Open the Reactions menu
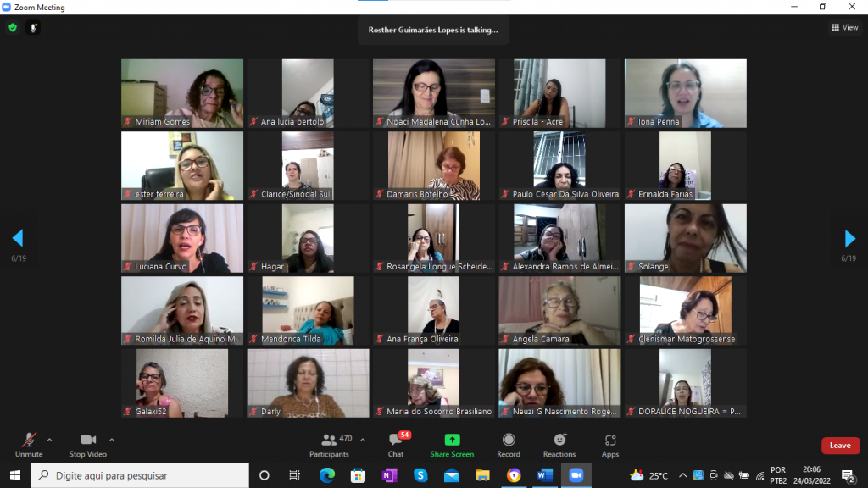 559,444
